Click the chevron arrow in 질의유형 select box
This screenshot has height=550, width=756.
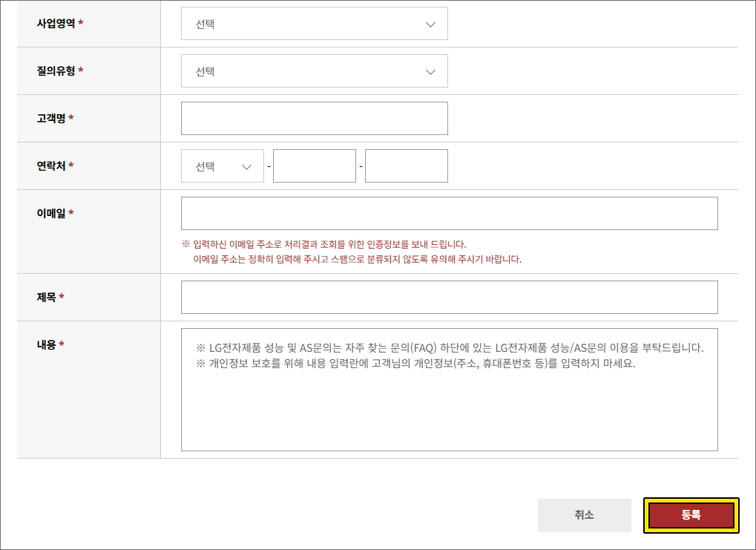pyautogui.click(x=430, y=72)
